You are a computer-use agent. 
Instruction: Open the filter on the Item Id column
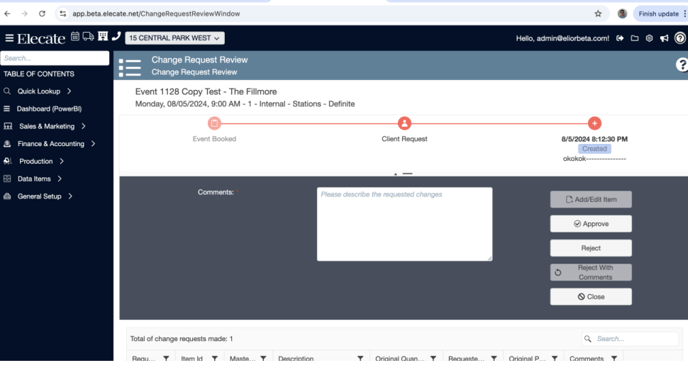click(x=215, y=358)
